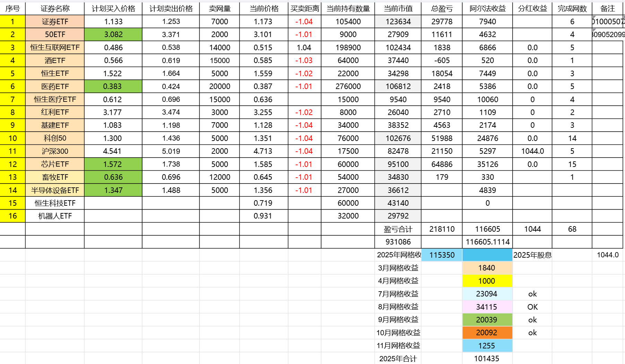This screenshot has height=364, width=625.
Task: Click 沪深300 dividend cell 1044.0
Action: (x=532, y=151)
